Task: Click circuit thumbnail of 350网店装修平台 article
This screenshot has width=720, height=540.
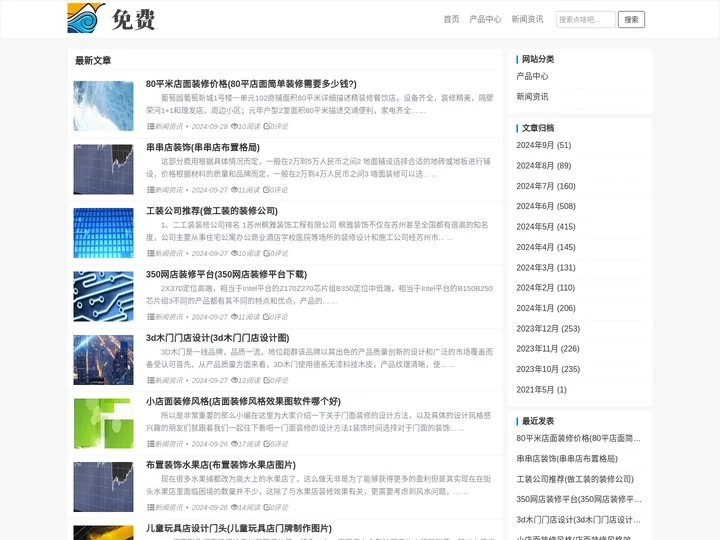Action: 103,296
